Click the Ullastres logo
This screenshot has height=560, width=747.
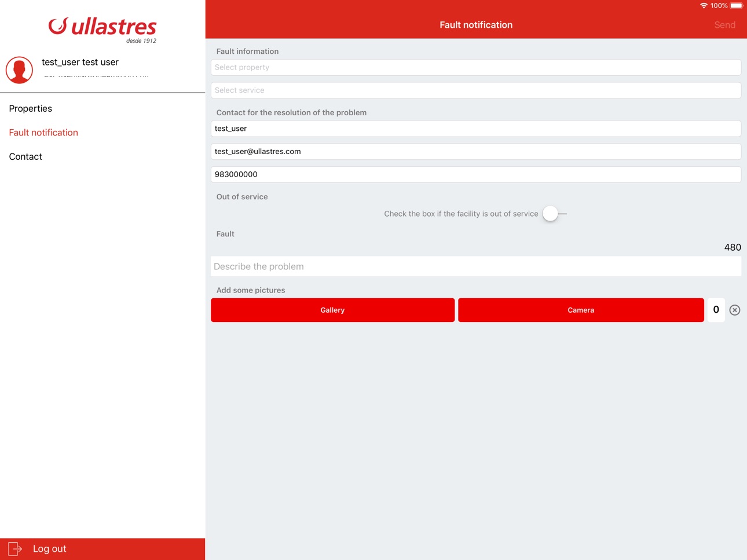(x=102, y=30)
